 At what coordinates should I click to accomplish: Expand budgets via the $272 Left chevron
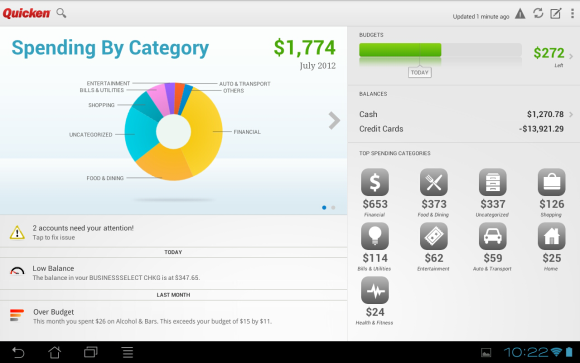tap(571, 57)
